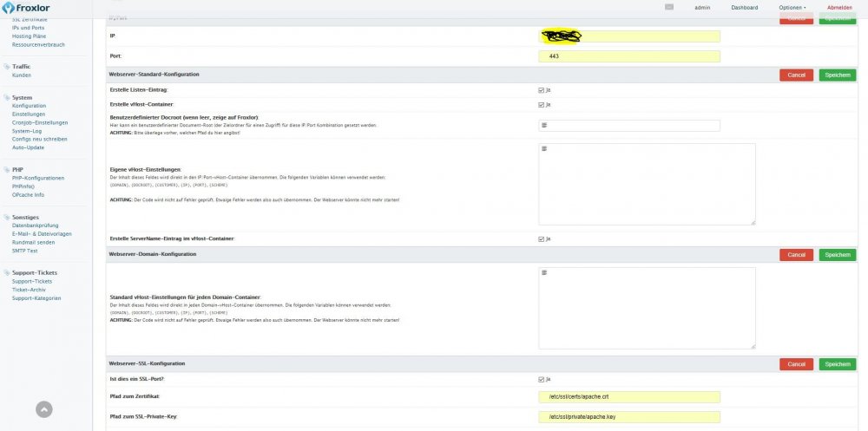
Task: Open Hosting Pläne in sidebar
Action: (x=29, y=36)
